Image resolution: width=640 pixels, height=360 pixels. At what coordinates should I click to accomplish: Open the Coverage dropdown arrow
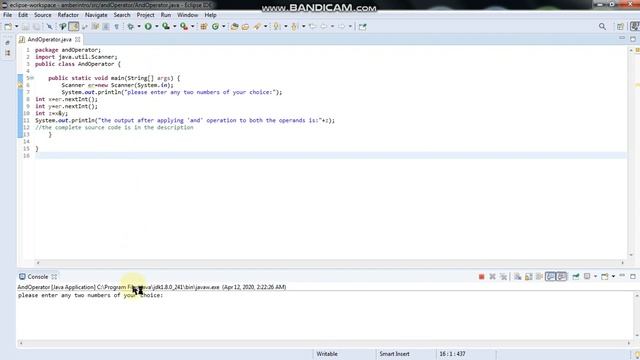click(174, 27)
